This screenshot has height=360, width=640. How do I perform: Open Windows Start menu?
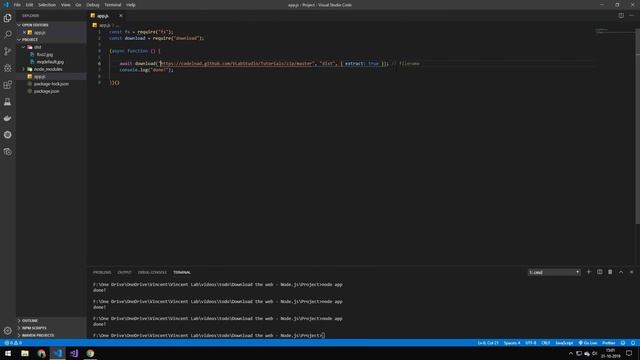pos(8,353)
